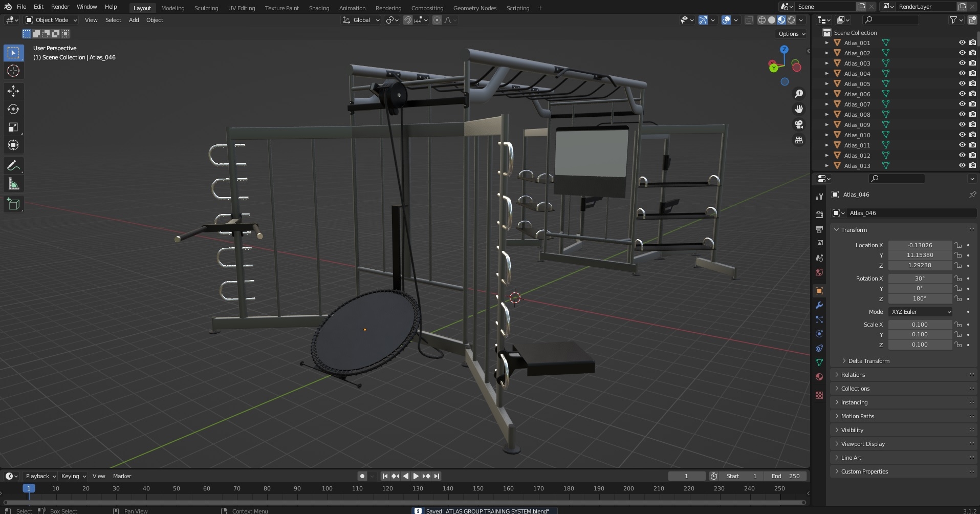Click the timeline current frame number field
The height and width of the screenshot is (514, 980).
tap(687, 476)
